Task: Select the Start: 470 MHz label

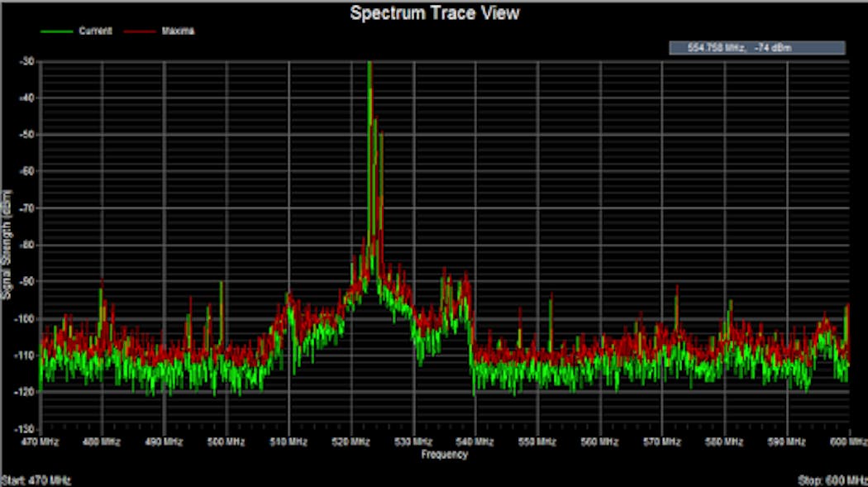Action: click(x=36, y=480)
